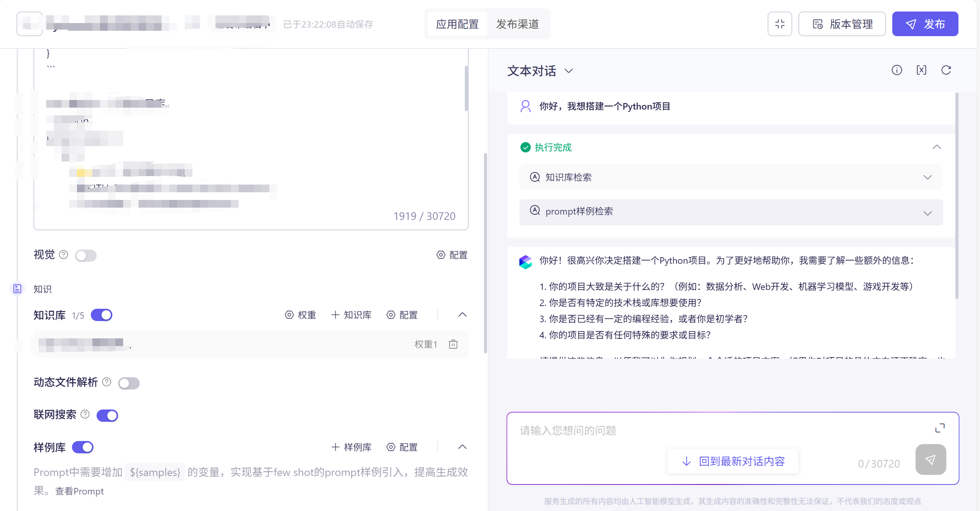Expand the 知识库检索 result section
This screenshot has height=511, width=980.
click(x=928, y=177)
